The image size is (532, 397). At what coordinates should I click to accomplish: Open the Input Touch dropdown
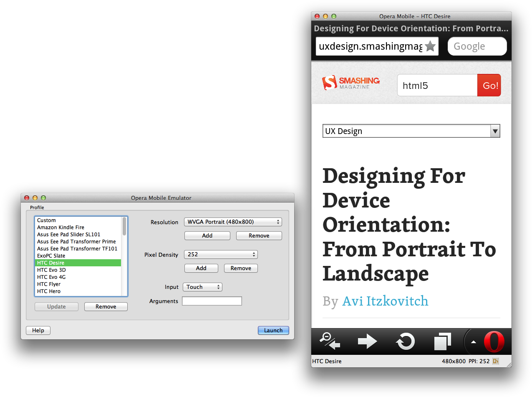[202, 287]
